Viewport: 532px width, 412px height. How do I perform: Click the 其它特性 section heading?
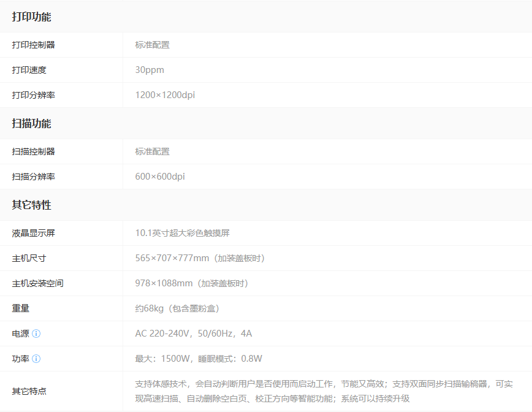pos(31,205)
